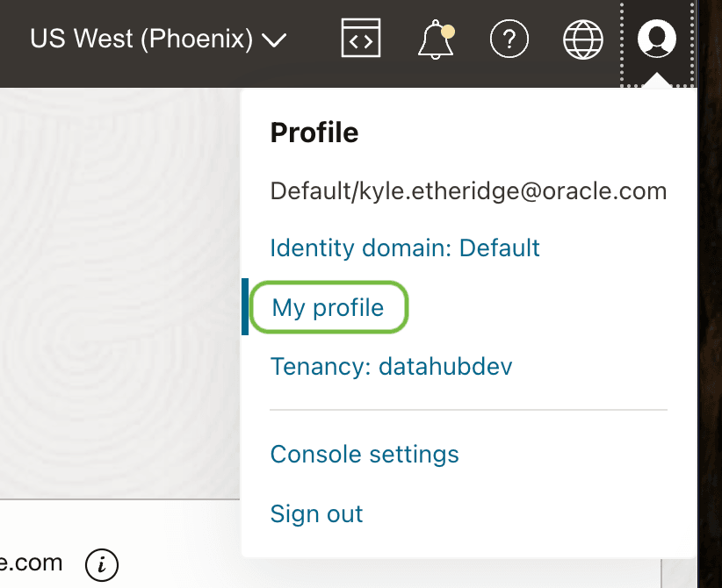Select My profile in the Profile menu
Viewport: 722px width, 588px height.
tap(328, 307)
